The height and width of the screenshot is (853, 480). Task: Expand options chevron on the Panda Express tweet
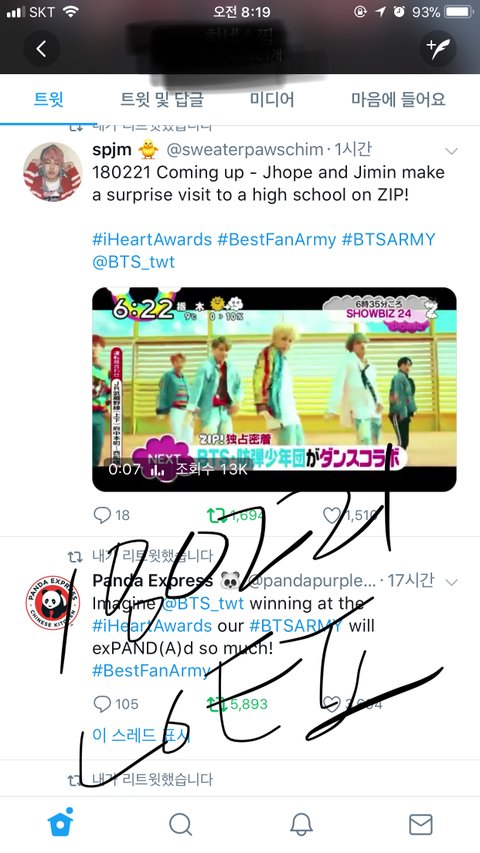click(x=451, y=582)
